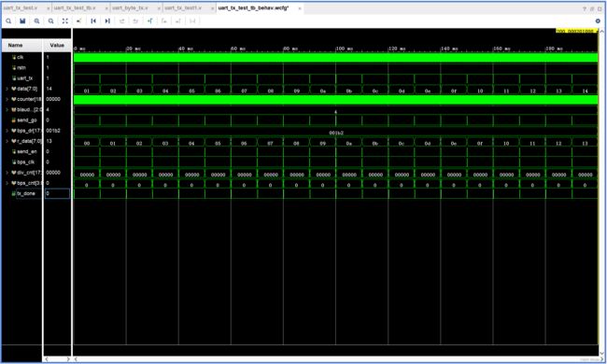Screen dimensions: 607x364
Task: Click the vertical scrollbar down arrow of waveform
Action: point(602,353)
